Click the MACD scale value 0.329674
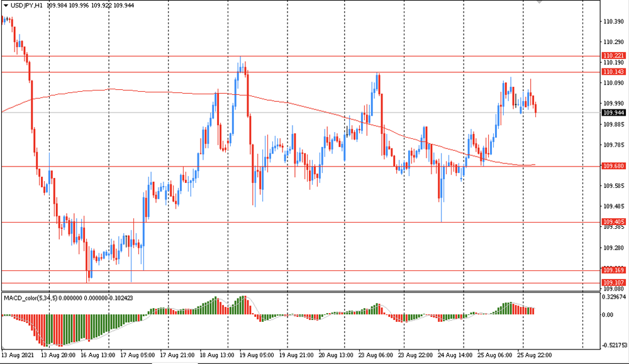Image resolution: width=629 pixels, height=364 pixels. 614,297
